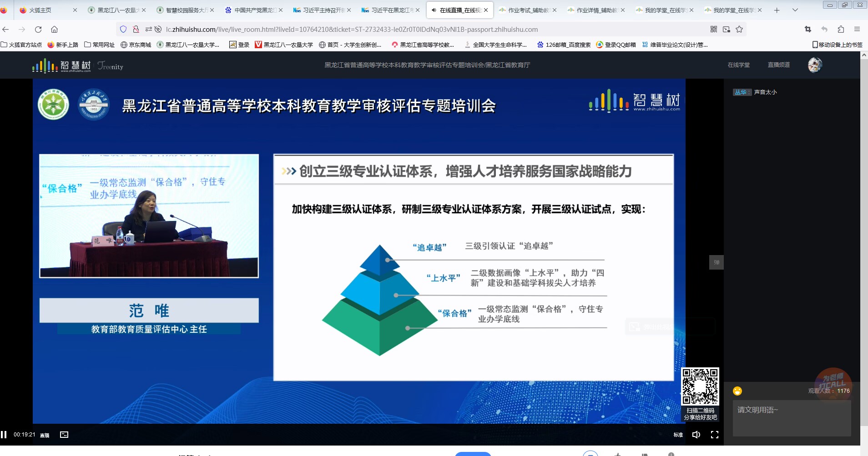Go to 直播频道 page
868x456 pixels.
(x=778, y=65)
